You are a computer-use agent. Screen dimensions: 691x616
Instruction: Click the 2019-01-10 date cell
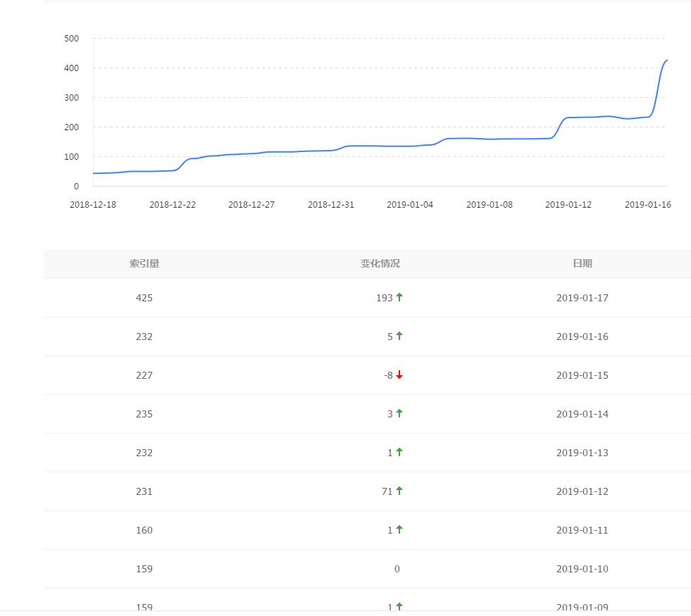coord(582,569)
